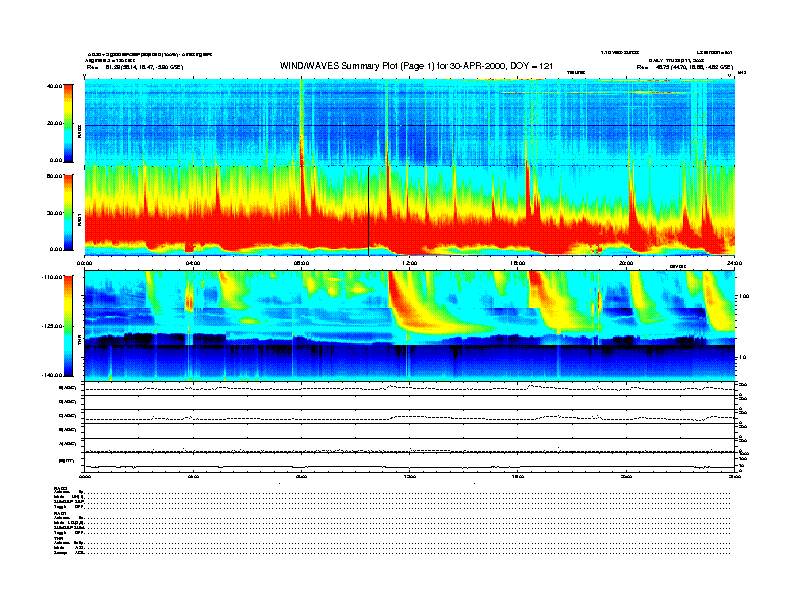Click the 60.00 label on RAD1 color scale
This screenshot has width=792, height=612.
coord(54,176)
